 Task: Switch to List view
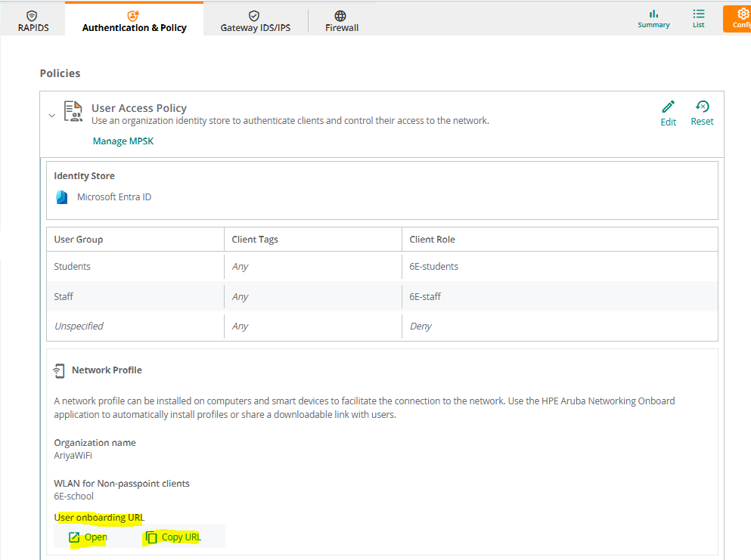[698, 19]
